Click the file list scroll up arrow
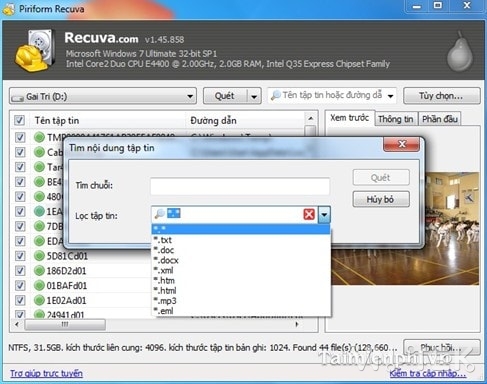This screenshot has width=487, height=384. pyautogui.click(x=310, y=118)
